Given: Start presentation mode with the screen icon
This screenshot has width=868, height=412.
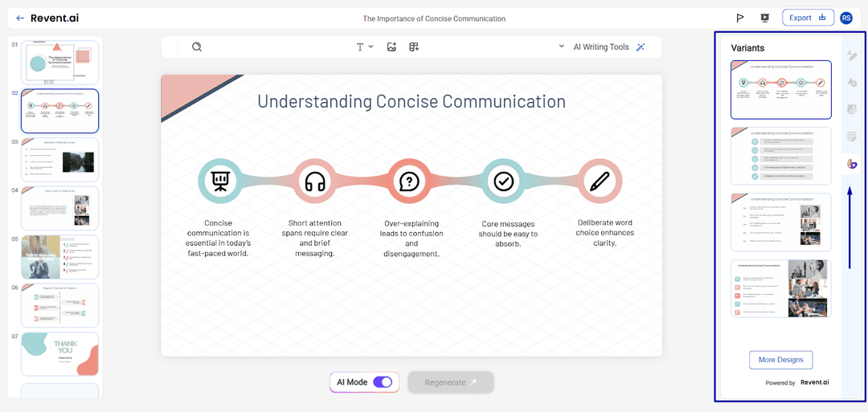Looking at the screenshot, I should tap(764, 18).
